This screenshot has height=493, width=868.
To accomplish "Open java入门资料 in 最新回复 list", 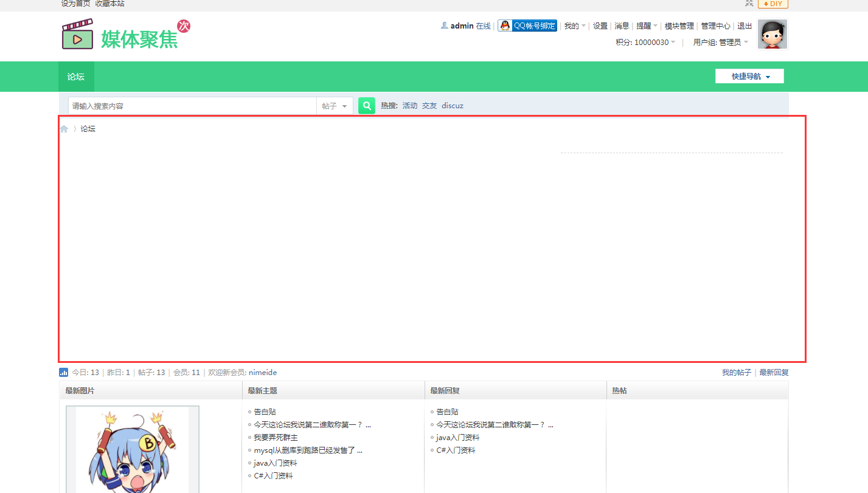I will pos(458,438).
